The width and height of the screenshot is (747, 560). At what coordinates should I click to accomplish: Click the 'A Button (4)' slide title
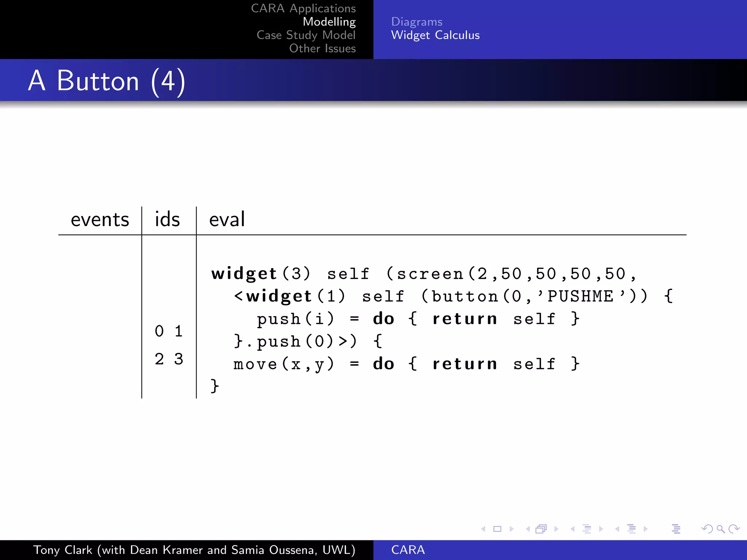click(107, 81)
